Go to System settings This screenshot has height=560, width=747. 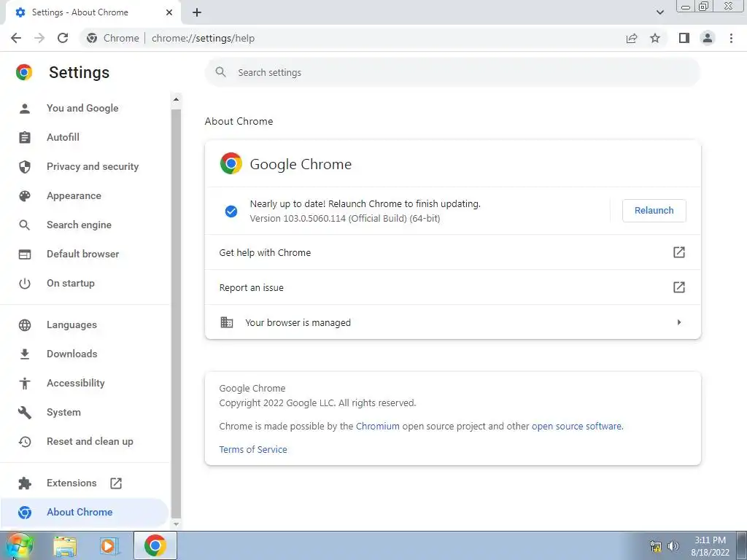click(x=63, y=413)
